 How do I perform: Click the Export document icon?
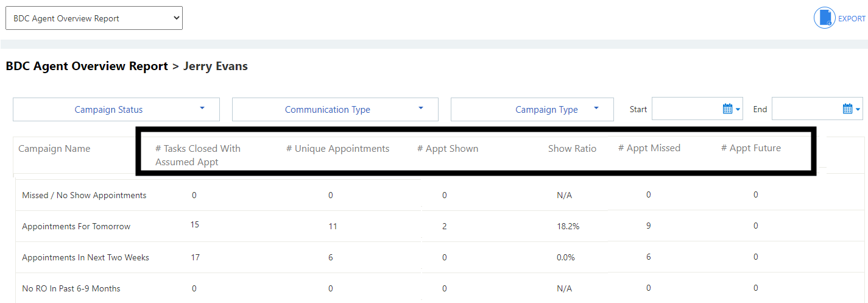tap(825, 18)
